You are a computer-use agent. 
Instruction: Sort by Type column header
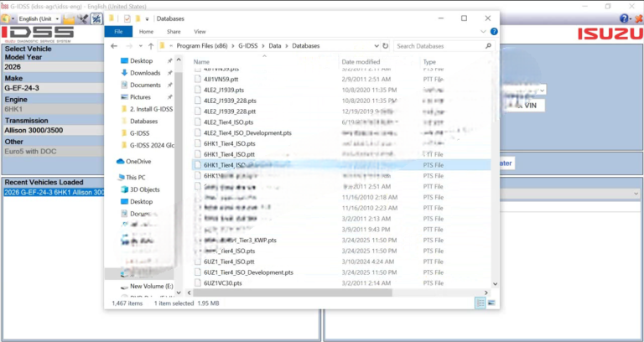coord(429,62)
